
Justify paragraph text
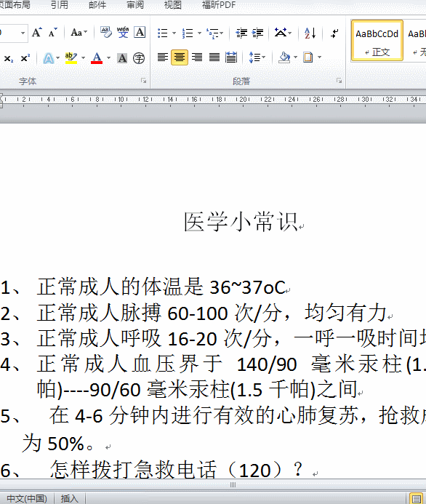tap(214, 57)
